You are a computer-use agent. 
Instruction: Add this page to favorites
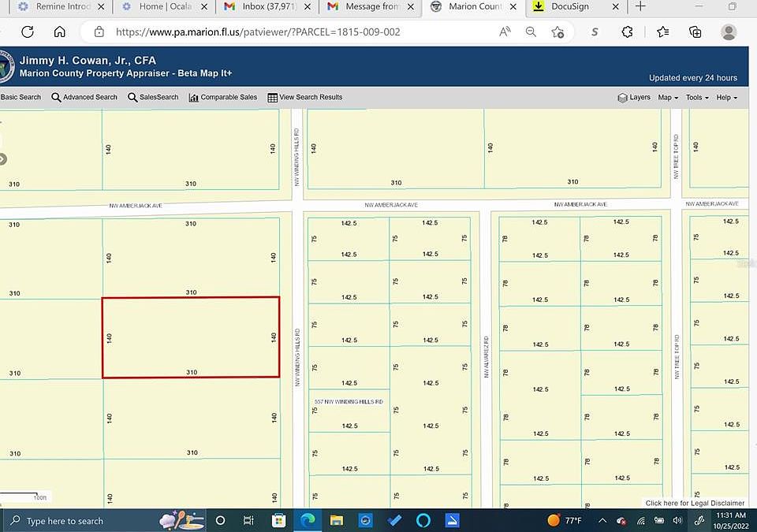[x=557, y=32]
